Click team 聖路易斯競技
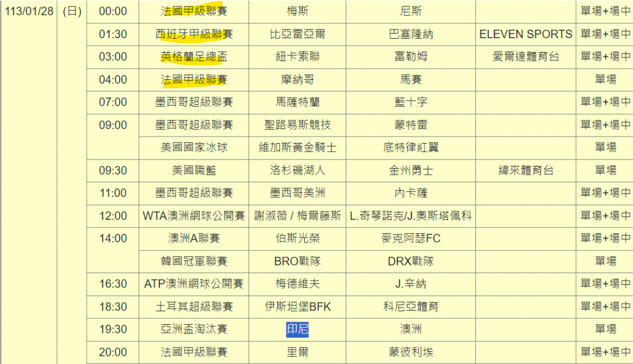 click(298, 125)
